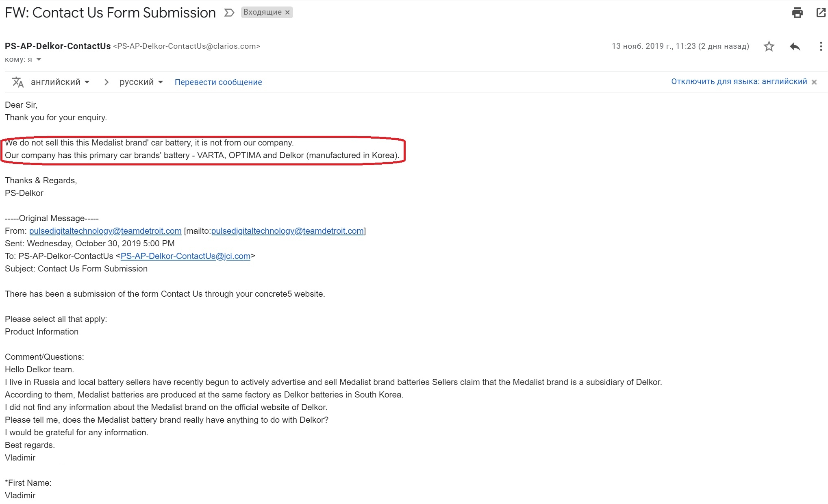Screen dimensions: 828x504
Task: Remove the Входящие label with its x
Action: tap(287, 13)
